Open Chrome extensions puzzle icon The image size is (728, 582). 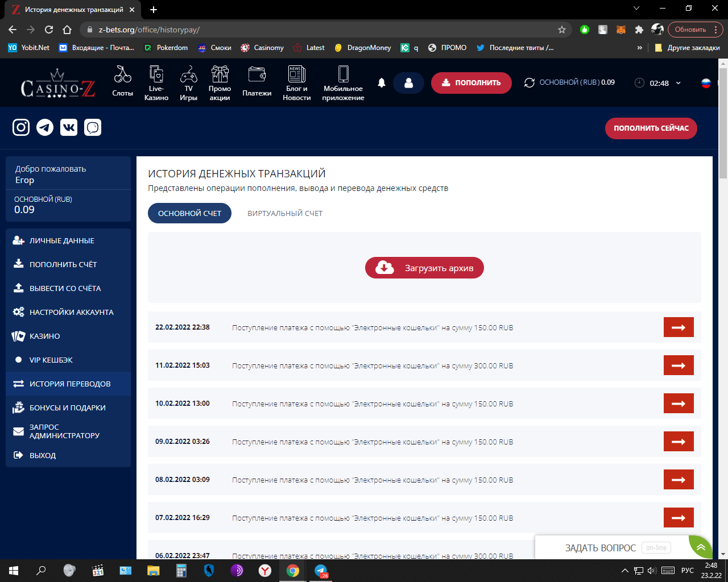tap(639, 30)
